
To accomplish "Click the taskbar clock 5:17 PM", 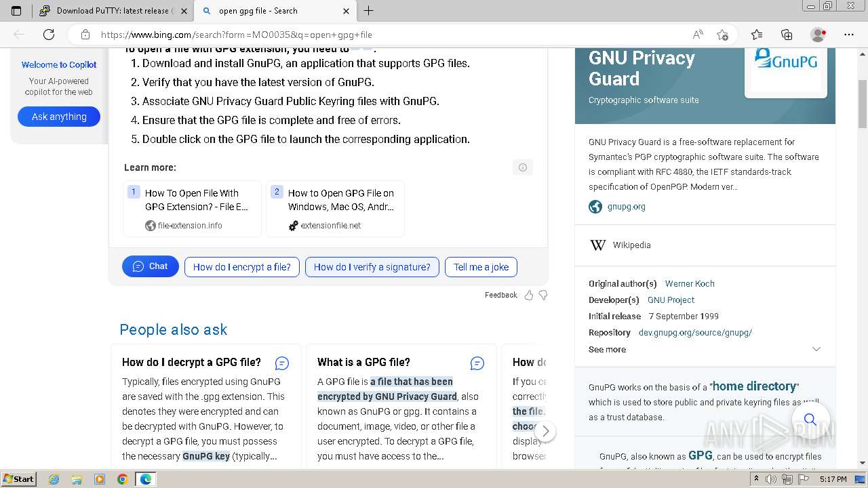I will 833,479.
